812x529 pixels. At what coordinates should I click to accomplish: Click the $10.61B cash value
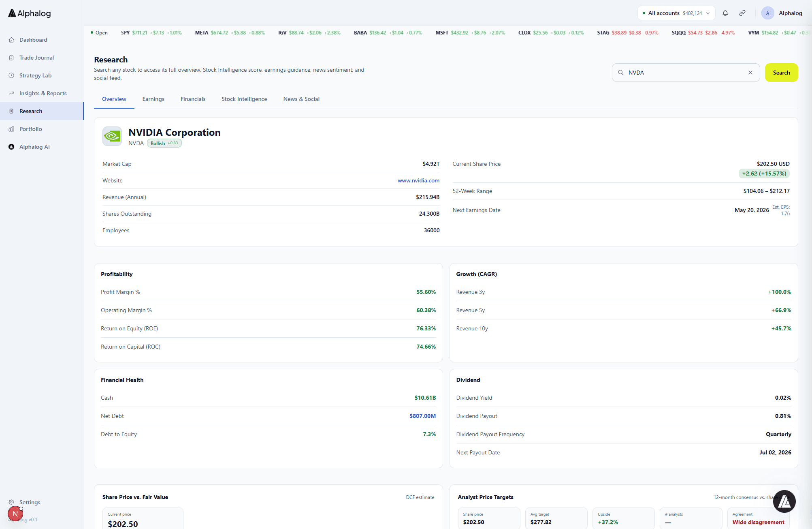point(425,398)
